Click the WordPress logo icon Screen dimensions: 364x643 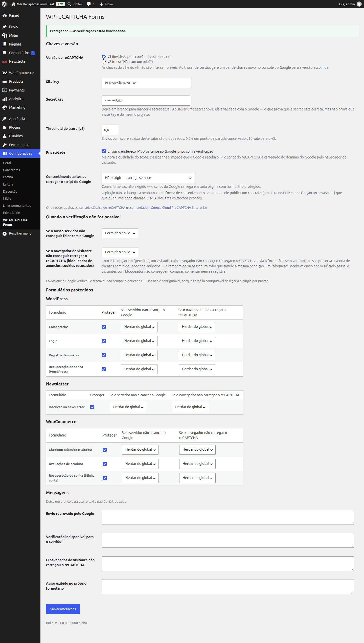click(4, 4)
